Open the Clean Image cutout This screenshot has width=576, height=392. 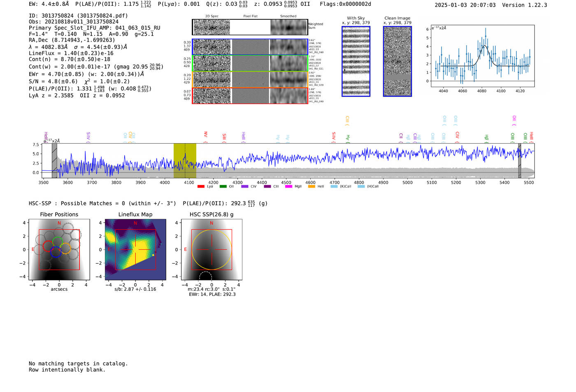click(397, 61)
